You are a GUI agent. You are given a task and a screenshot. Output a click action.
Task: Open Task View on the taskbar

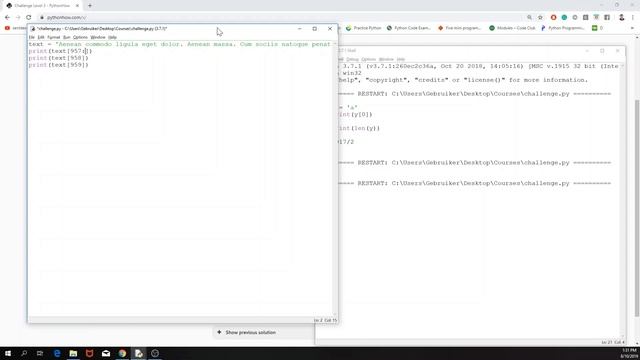pos(40,353)
